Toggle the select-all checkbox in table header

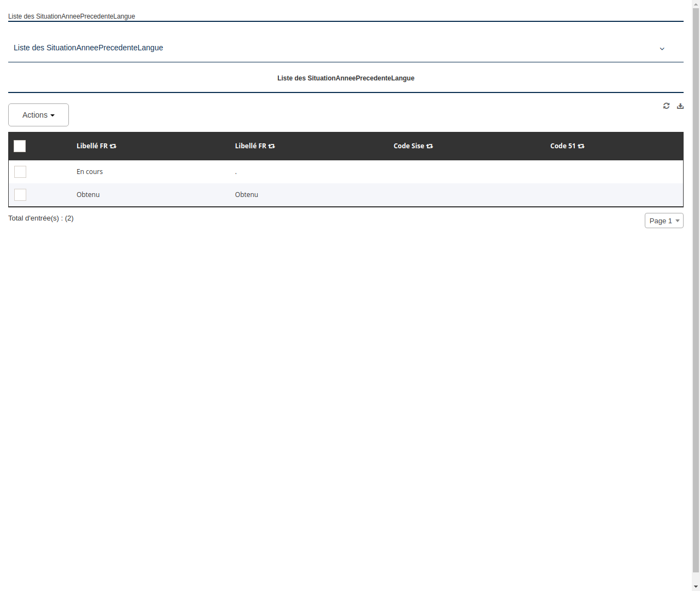(x=20, y=146)
